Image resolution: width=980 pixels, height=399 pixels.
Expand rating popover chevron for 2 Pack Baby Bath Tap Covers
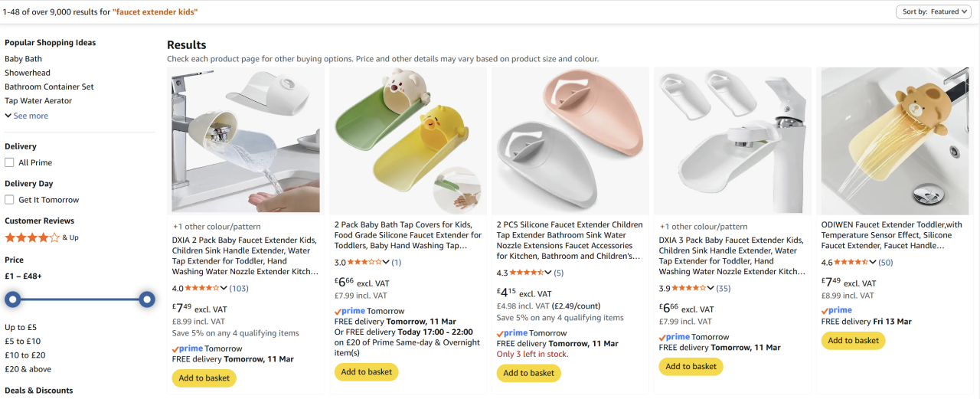point(387,263)
